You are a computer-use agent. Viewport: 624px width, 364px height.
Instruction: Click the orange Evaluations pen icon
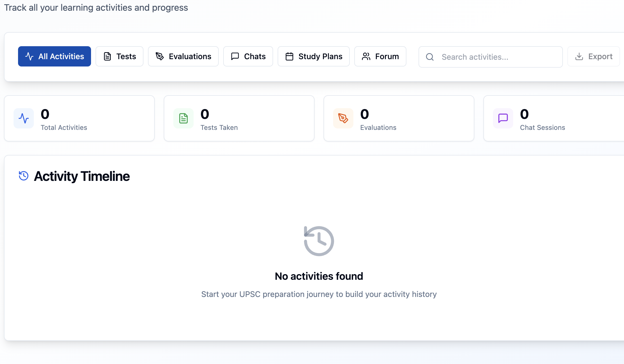(x=343, y=118)
